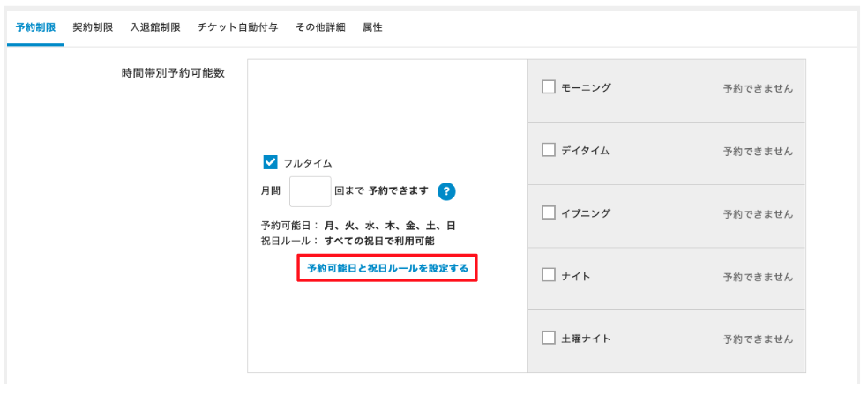Tick the イブニング checkbox
The image size is (868, 395).
548,213
